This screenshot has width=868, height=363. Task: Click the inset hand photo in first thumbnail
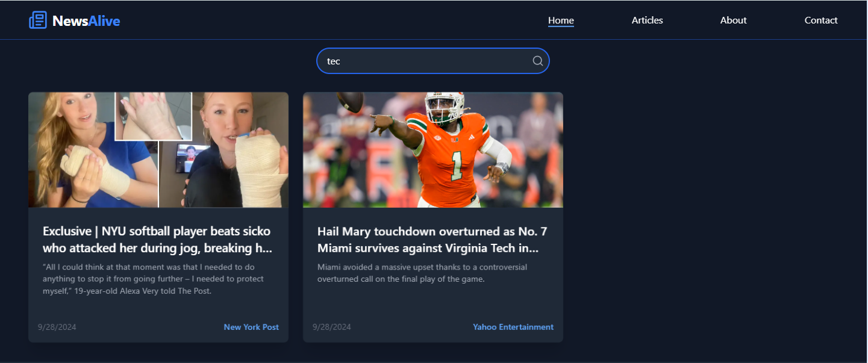(153, 116)
